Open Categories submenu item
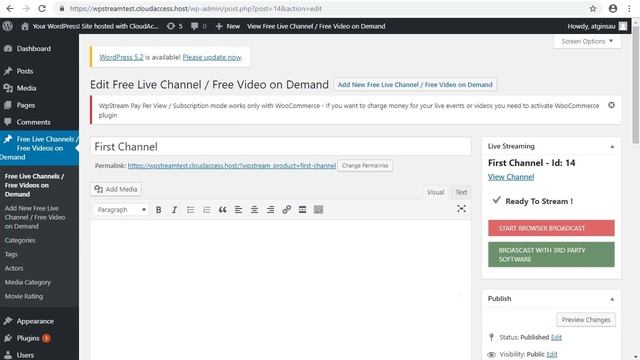The width and height of the screenshot is (640, 360). click(20, 240)
